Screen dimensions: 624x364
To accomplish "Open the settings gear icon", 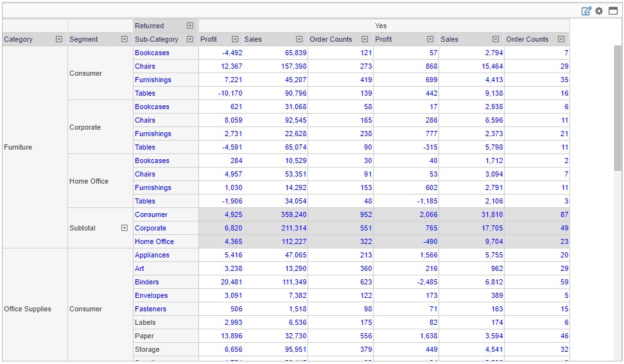I will (599, 11).
